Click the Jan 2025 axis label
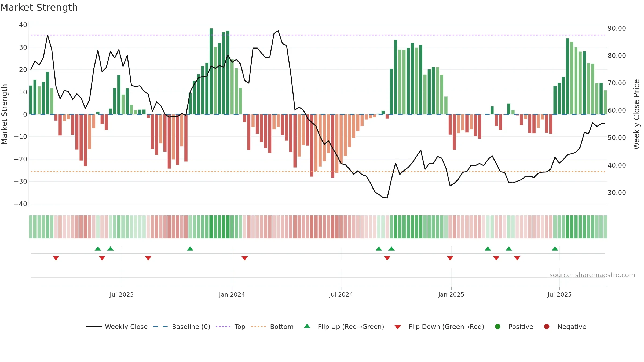 (451, 294)
